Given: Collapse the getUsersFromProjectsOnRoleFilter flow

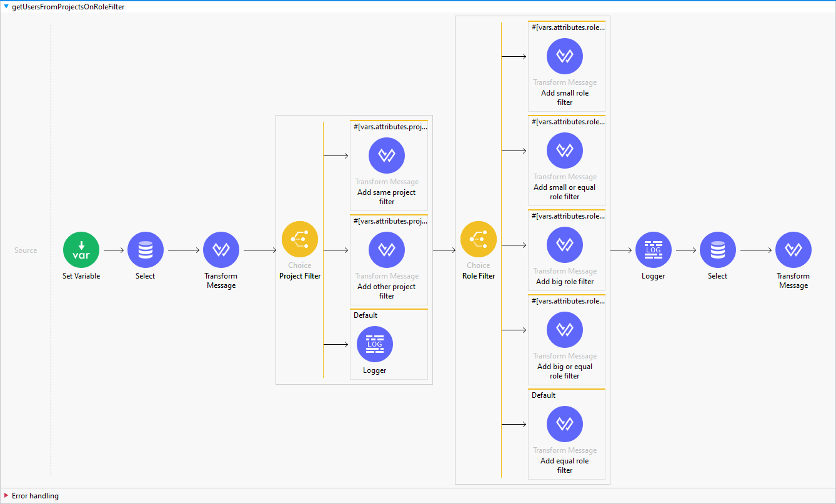Looking at the screenshot, I should pos(6,7).
